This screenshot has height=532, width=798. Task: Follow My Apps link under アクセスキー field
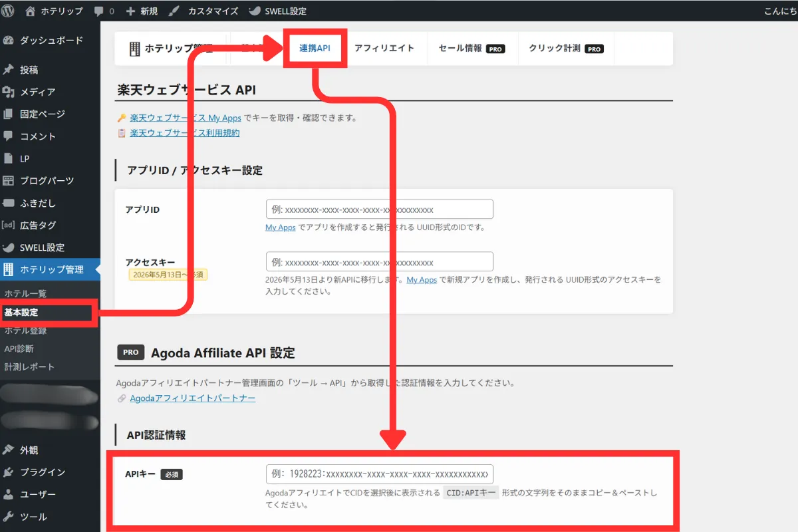pyautogui.click(x=422, y=280)
